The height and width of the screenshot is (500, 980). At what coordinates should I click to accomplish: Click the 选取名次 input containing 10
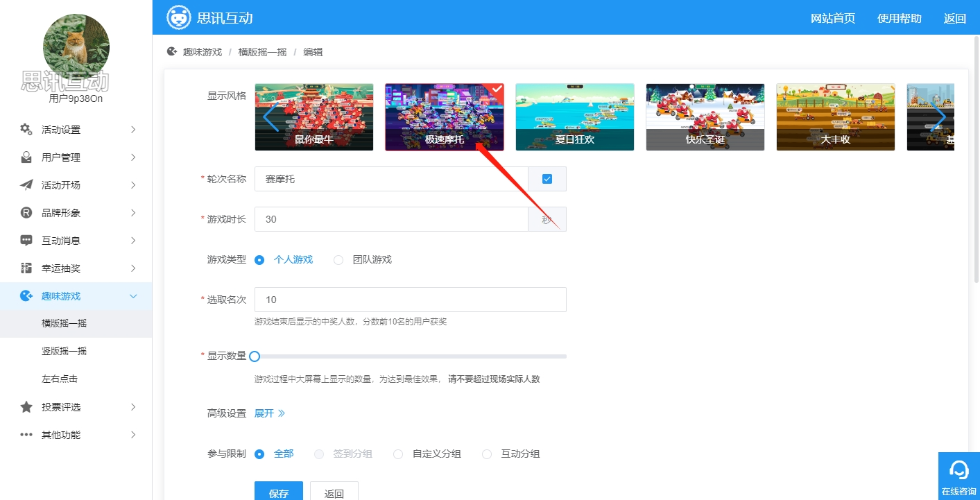pos(411,300)
